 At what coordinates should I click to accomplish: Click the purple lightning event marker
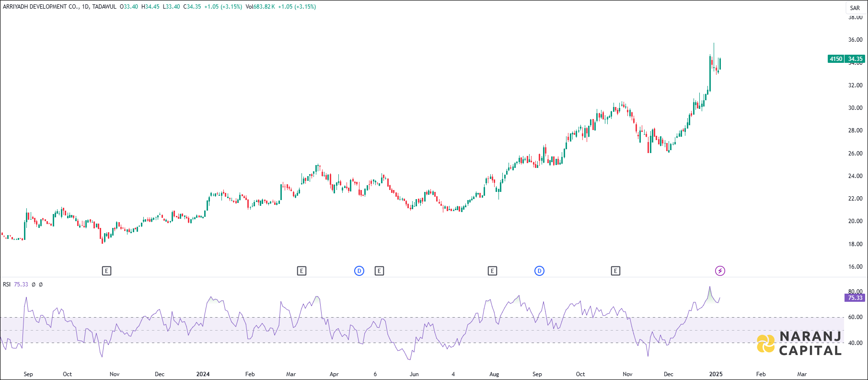pyautogui.click(x=720, y=271)
